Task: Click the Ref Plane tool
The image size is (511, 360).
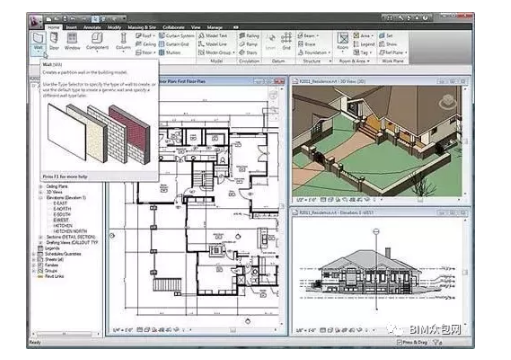Action: point(393,52)
